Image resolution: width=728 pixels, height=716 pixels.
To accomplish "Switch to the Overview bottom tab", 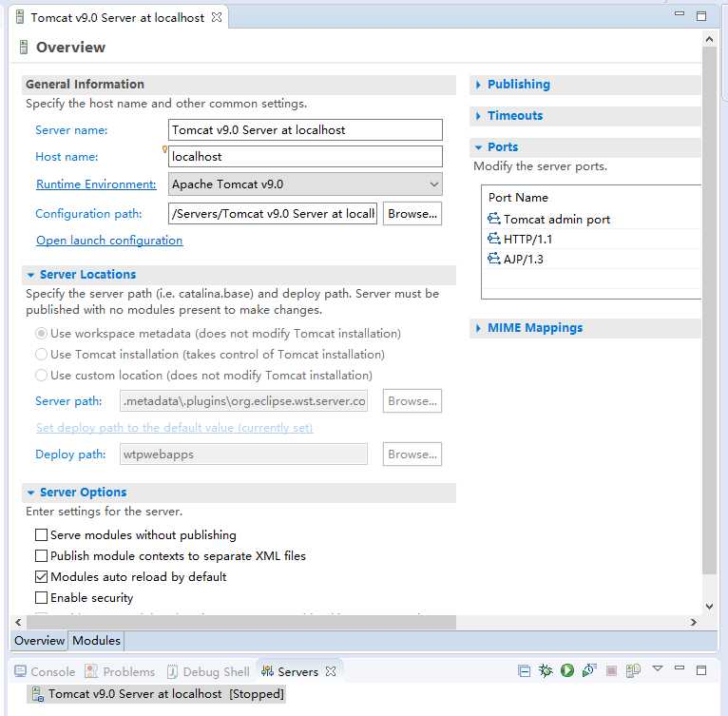I will 40,640.
